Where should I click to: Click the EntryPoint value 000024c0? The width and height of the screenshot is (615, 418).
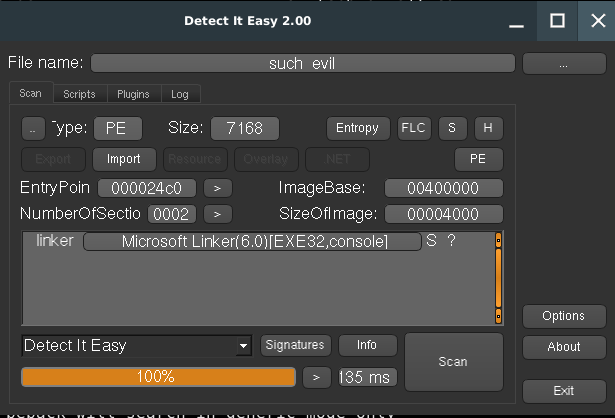click(147, 188)
